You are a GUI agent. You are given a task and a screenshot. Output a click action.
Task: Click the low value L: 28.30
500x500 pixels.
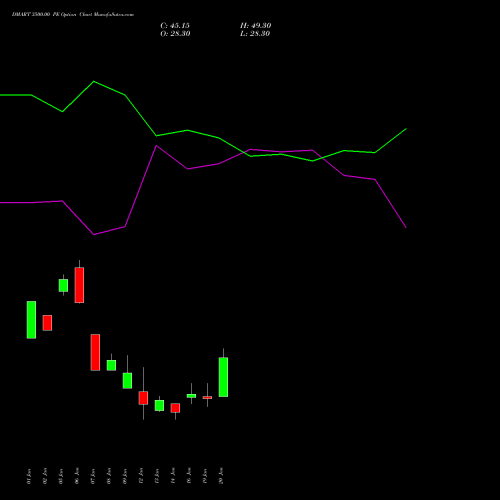click(x=255, y=34)
